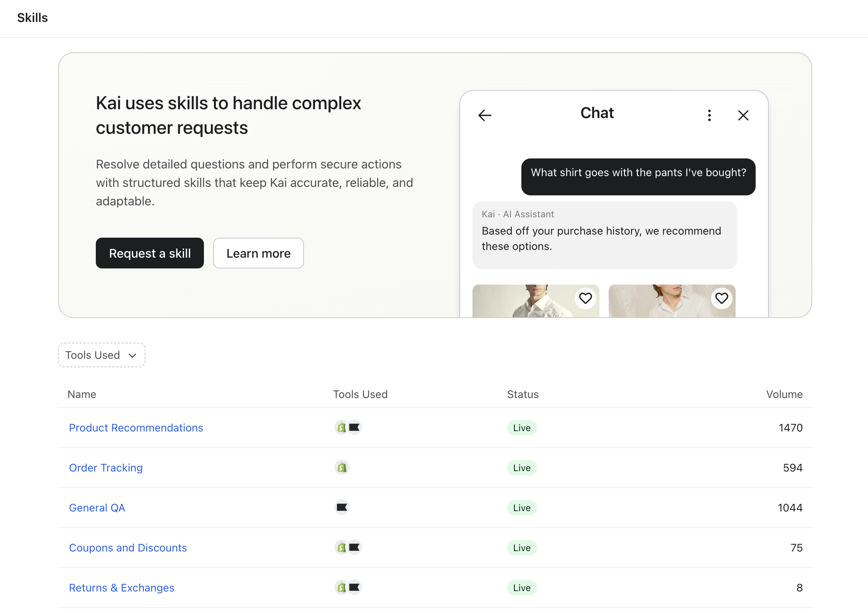868x613 pixels.
Task: Open the Product Recommendations skill
Action: (x=136, y=428)
